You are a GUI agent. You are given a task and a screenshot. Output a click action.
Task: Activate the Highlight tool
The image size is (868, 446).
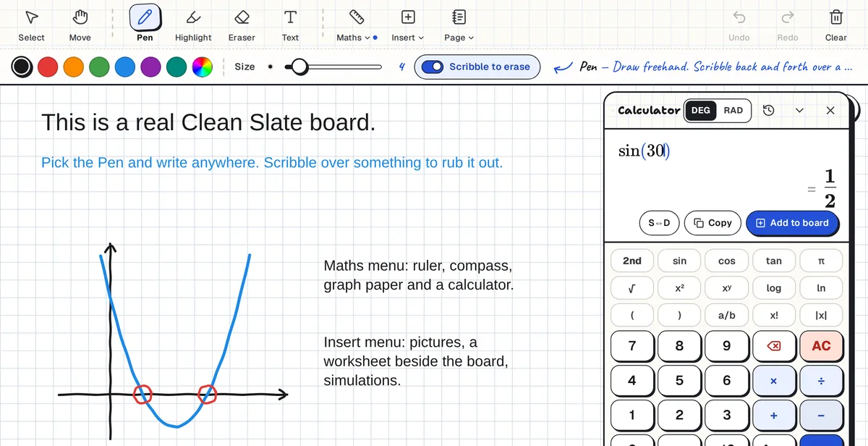click(193, 25)
